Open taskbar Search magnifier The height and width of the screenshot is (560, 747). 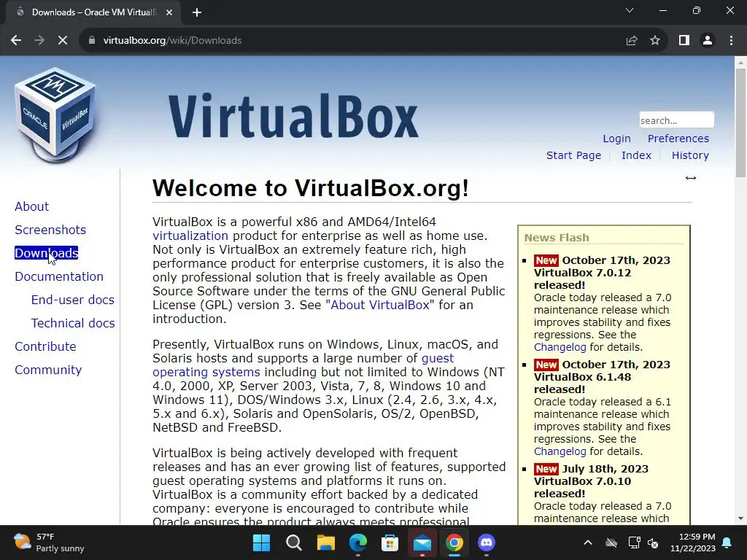293,542
